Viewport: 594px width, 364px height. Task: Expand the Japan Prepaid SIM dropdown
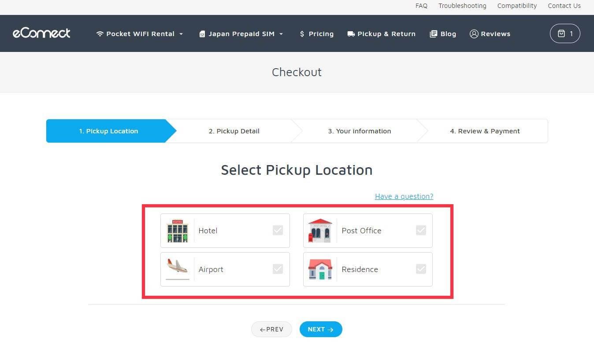pyautogui.click(x=241, y=34)
